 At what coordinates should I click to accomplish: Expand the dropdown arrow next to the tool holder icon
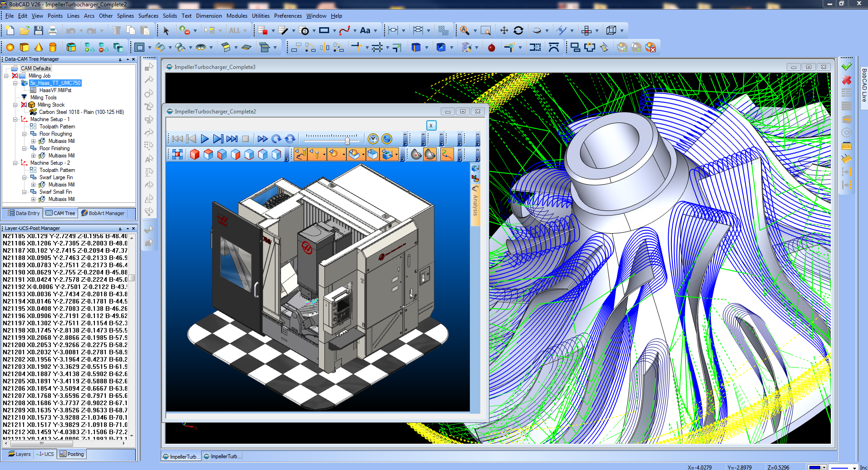tap(324, 154)
